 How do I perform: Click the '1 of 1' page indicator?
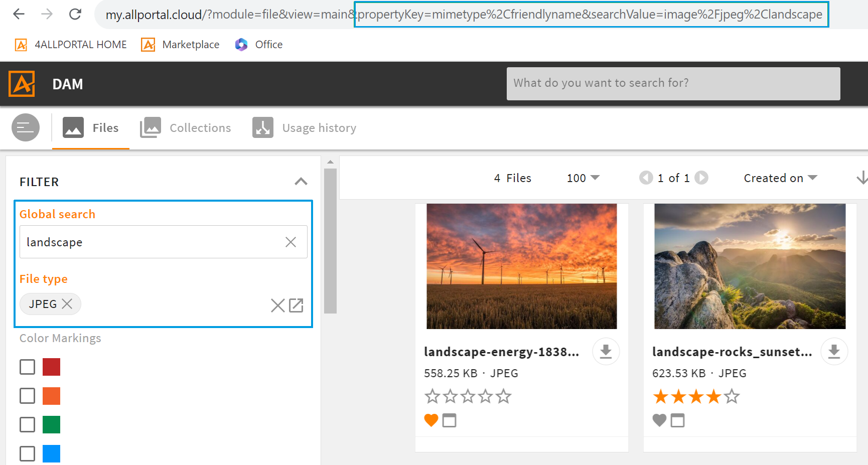coord(674,178)
